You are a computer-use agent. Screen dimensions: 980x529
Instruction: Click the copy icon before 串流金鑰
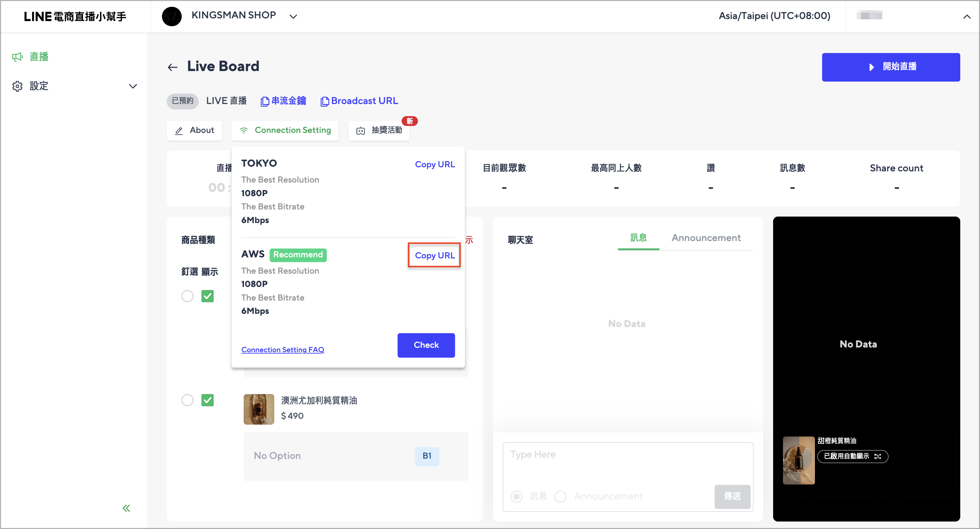coord(265,101)
